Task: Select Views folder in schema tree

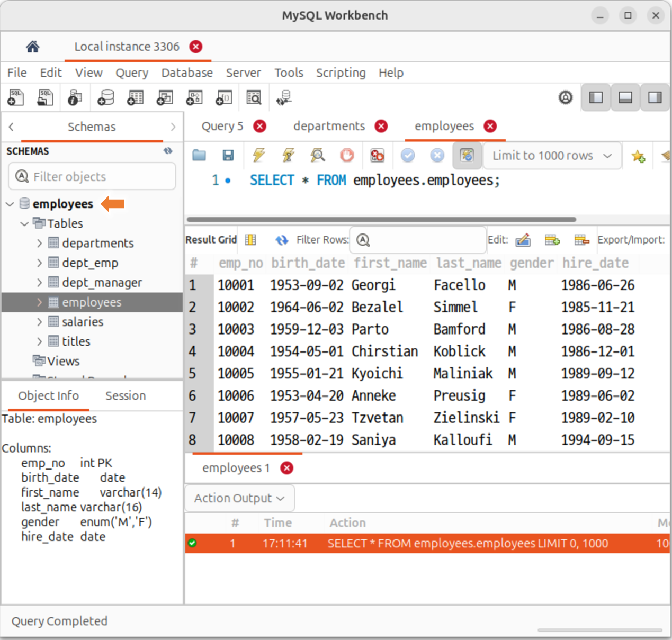Action: pos(63,361)
